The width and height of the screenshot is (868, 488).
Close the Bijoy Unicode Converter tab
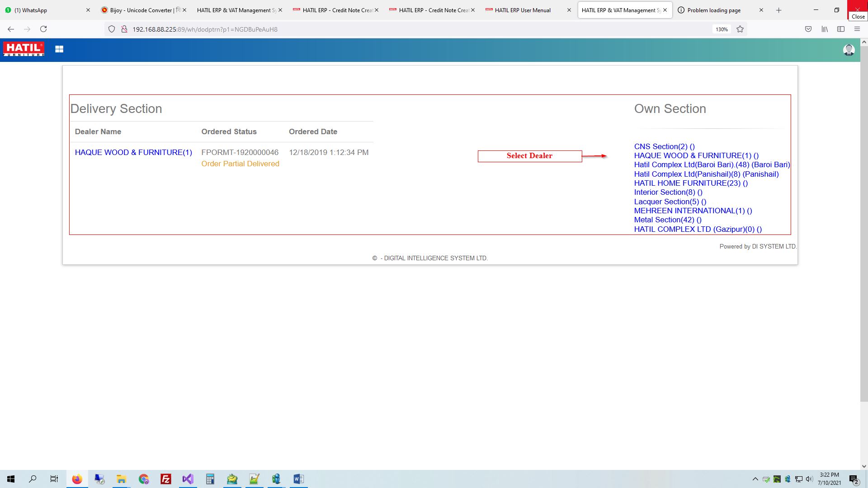(x=184, y=10)
